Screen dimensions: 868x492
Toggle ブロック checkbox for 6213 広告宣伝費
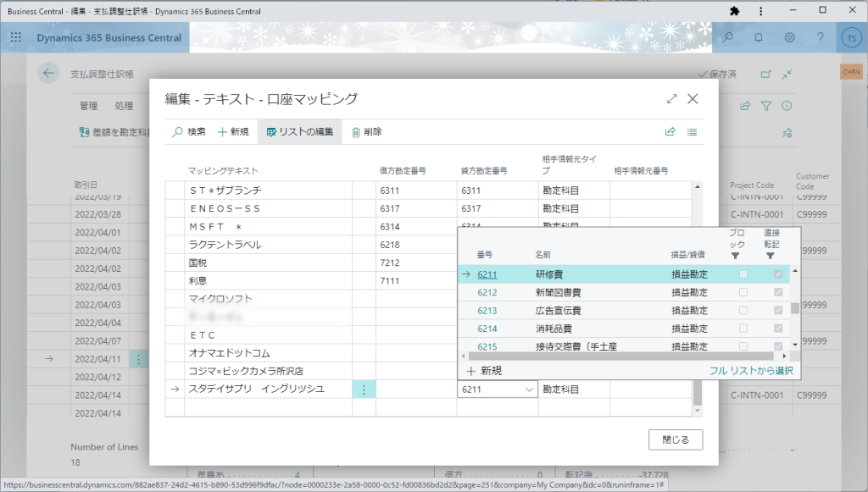743,310
